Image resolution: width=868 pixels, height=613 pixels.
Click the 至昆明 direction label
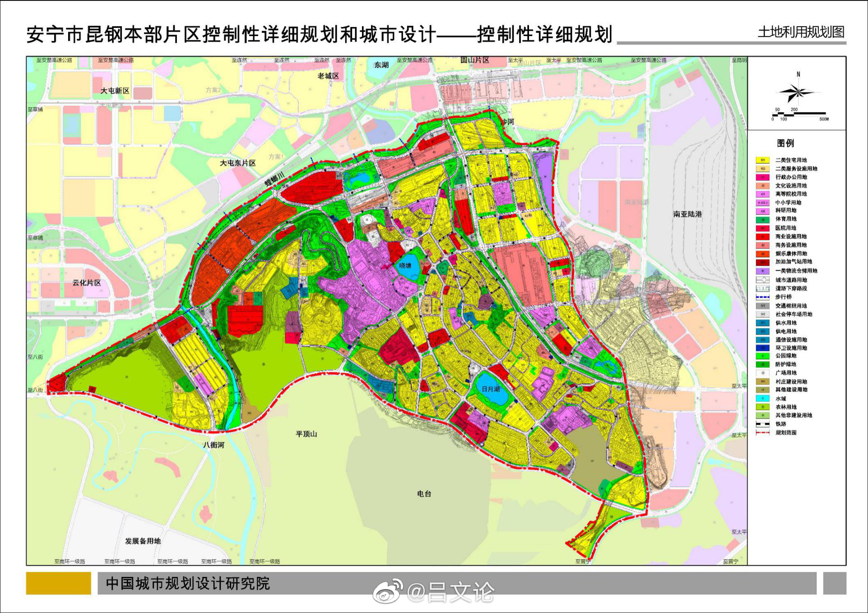pyautogui.click(x=740, y=60)
